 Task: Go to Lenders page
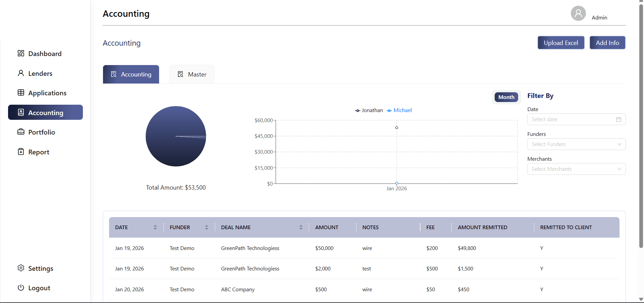[x=45, y=73]
